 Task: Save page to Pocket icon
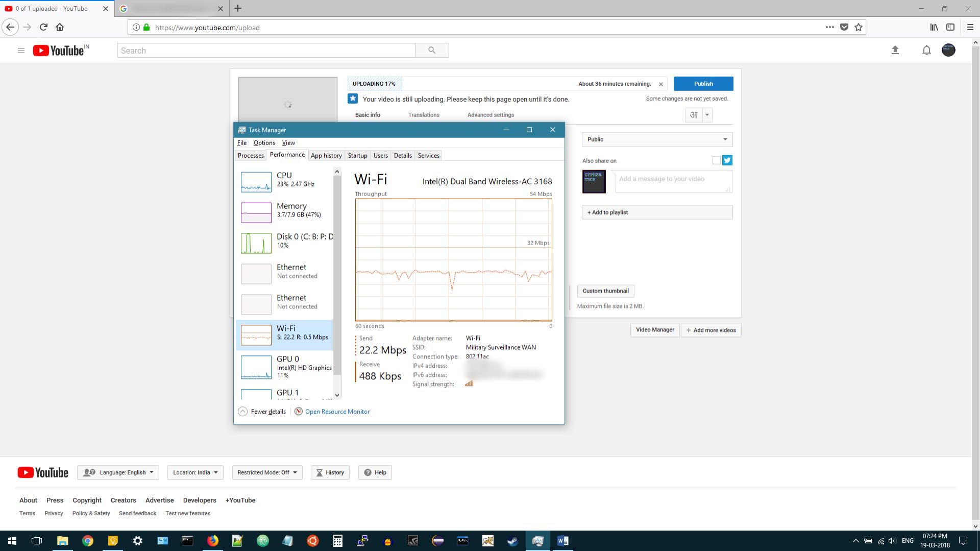[844, 27]
